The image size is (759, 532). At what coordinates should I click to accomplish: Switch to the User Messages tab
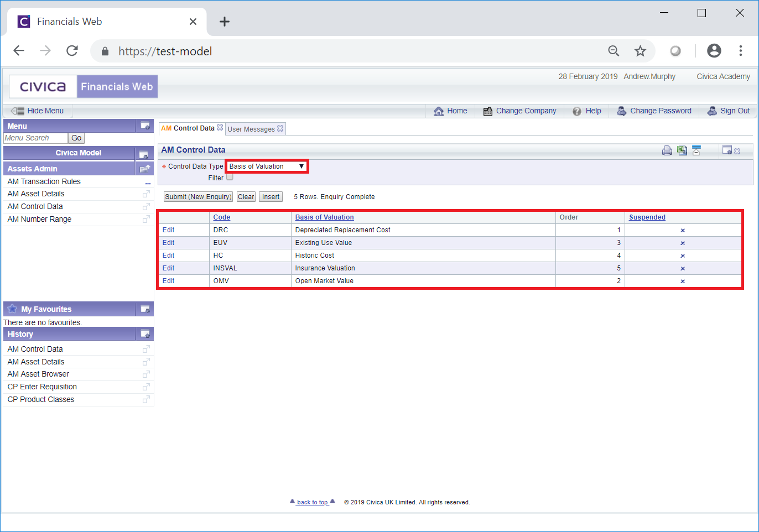point(251,129)
